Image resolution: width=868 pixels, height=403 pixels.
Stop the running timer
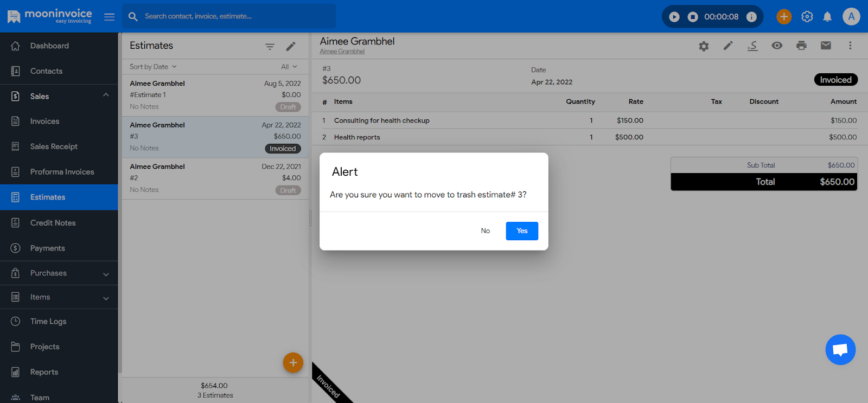693,17
